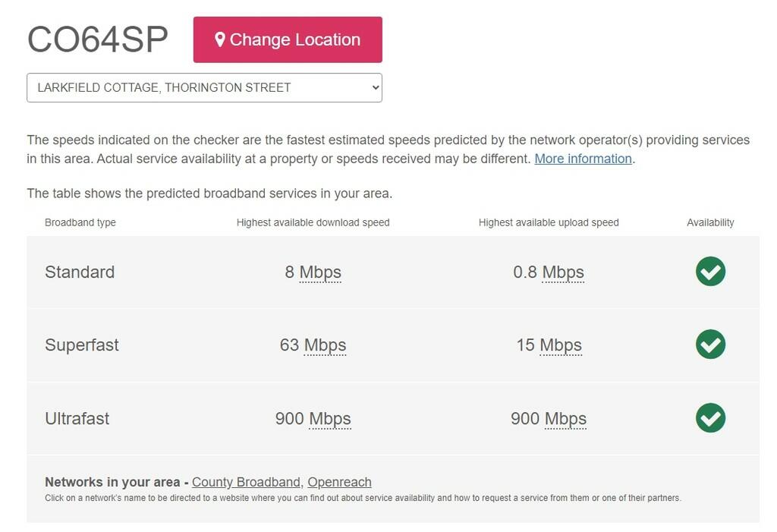Click the Availability column header

pos(710,222)
